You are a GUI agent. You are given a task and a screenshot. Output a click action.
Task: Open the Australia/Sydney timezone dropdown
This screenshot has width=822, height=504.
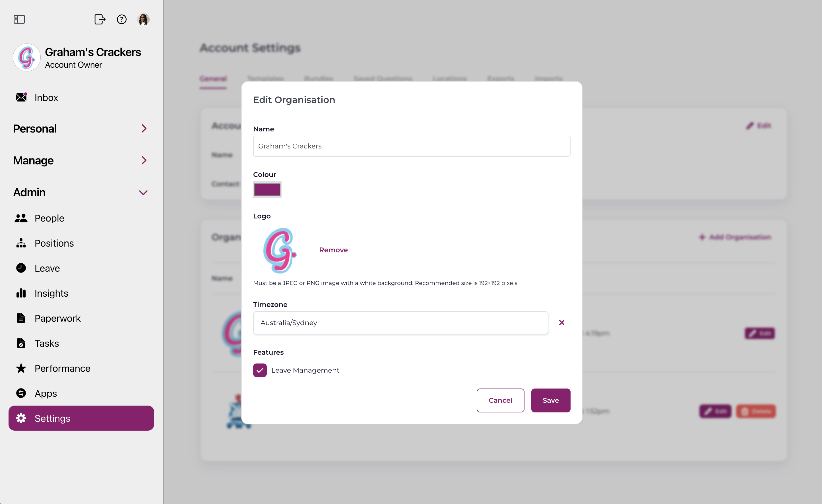pos(400,323)
